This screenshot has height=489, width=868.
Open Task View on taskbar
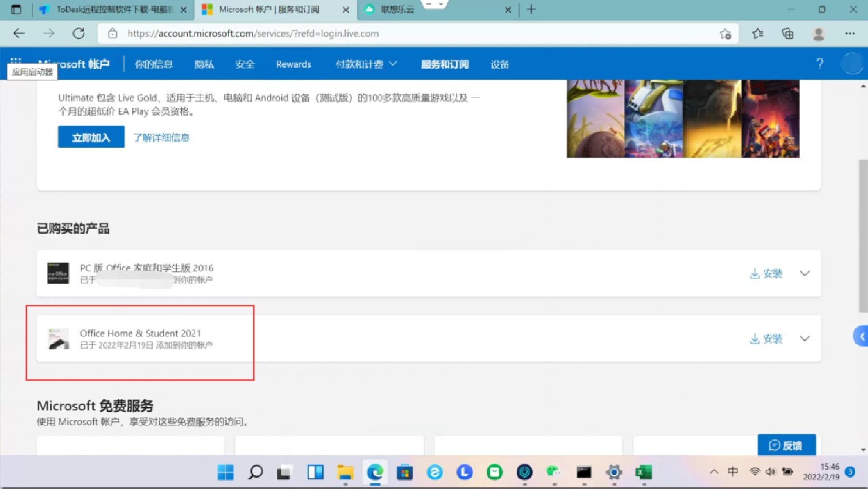point(284,473)
